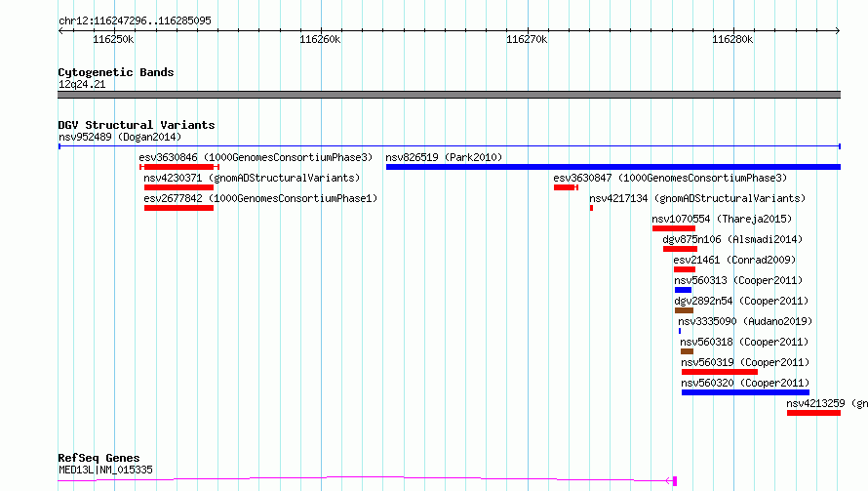The image size is (868, 491).
Task: Click the DGV Structural Variants track title
Action: pyautogui.click(x=137, y=125)
